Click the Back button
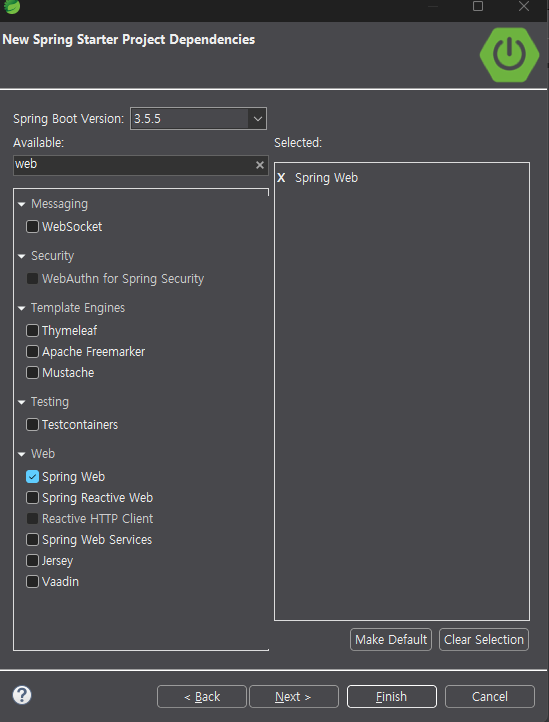This screenshot has height=722, width=549. coord(202,697)
